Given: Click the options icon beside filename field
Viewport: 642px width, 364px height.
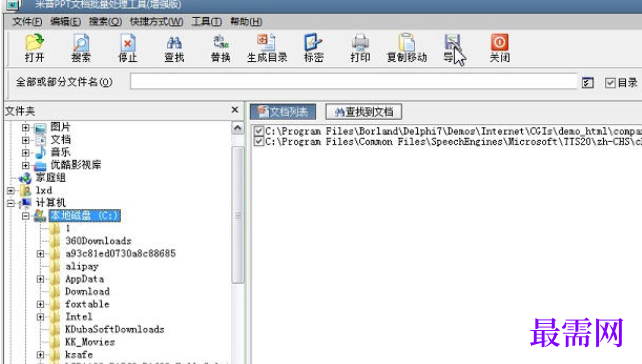Looking at the screenshot, I should (x=588, y=82).
